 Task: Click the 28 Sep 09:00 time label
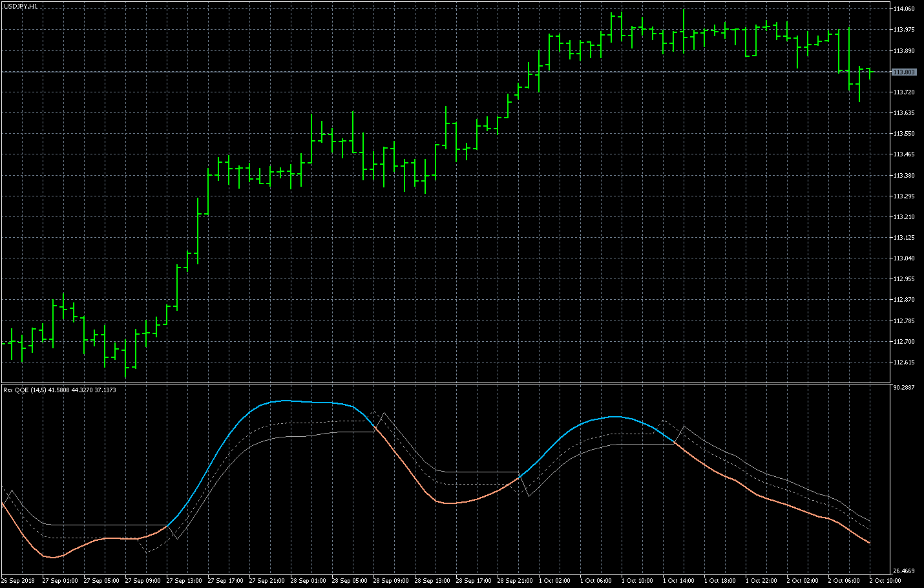click(391, 581)
